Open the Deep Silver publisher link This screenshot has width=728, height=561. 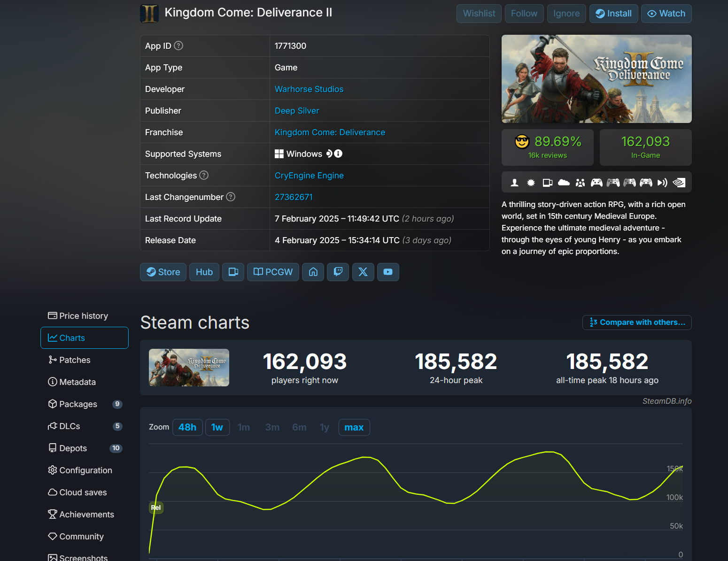(297, 111)
